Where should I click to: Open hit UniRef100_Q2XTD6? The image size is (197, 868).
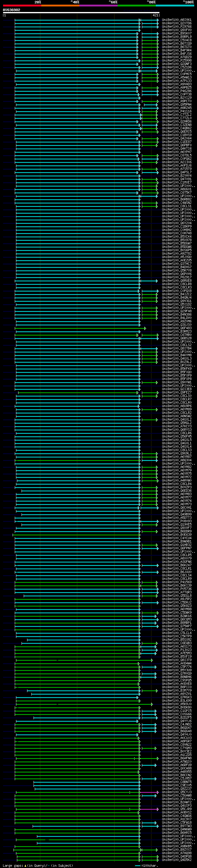(x=176, y=23)
